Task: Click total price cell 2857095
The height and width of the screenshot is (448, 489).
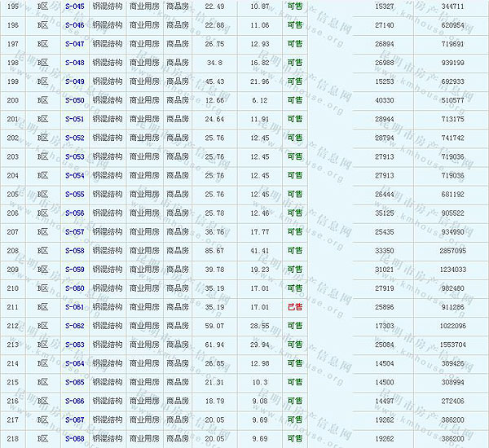Action: tap(452, 251)
